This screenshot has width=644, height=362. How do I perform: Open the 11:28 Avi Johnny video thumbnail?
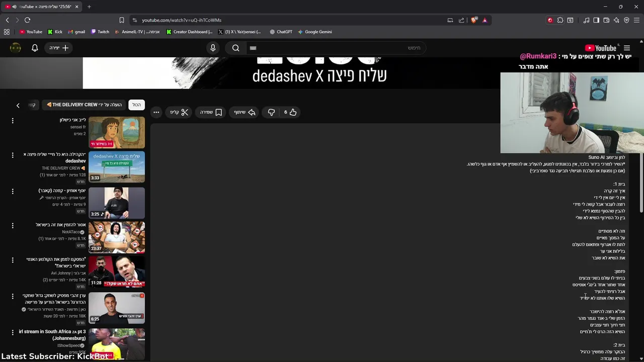coord(117,271)
